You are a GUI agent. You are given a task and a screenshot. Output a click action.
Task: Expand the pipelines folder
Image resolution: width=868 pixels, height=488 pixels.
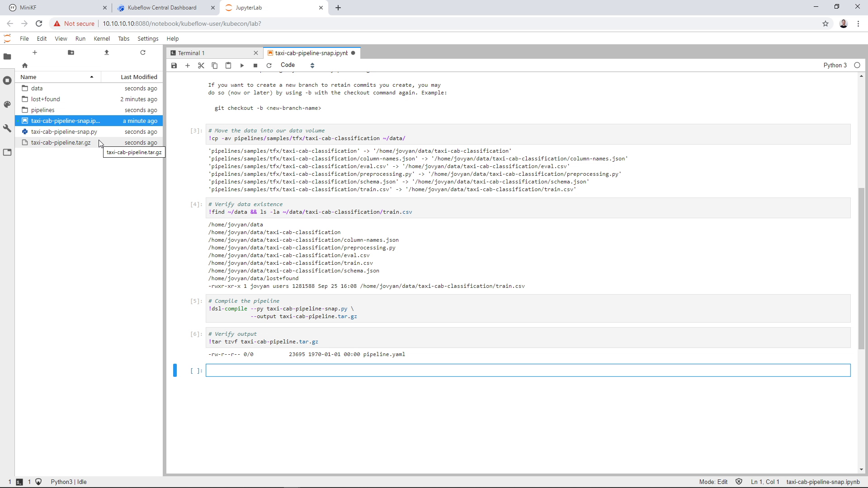43,110
